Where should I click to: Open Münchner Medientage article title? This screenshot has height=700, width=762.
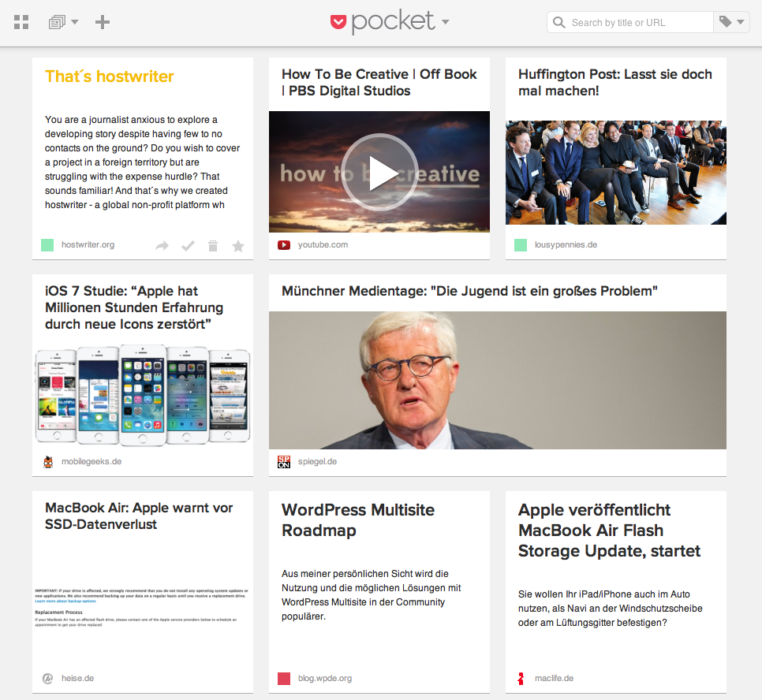click(469, 291)
